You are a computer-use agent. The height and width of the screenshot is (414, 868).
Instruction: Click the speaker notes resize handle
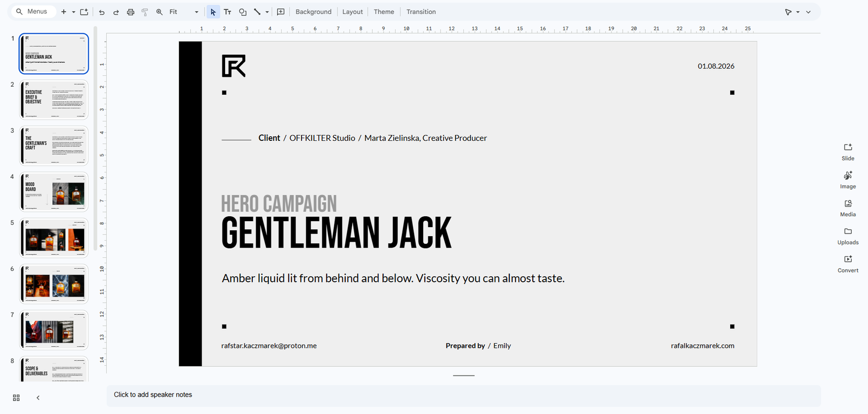pyautogui.click(x=464, y=375)
